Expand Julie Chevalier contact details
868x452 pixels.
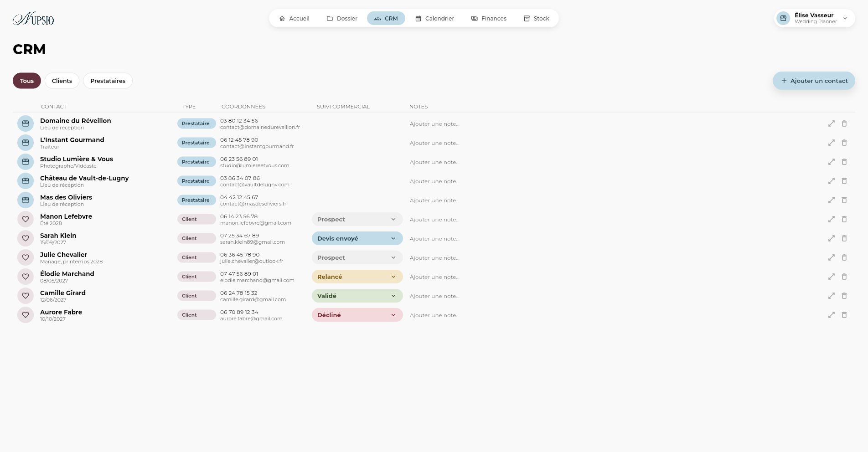(x=832, y=257)
